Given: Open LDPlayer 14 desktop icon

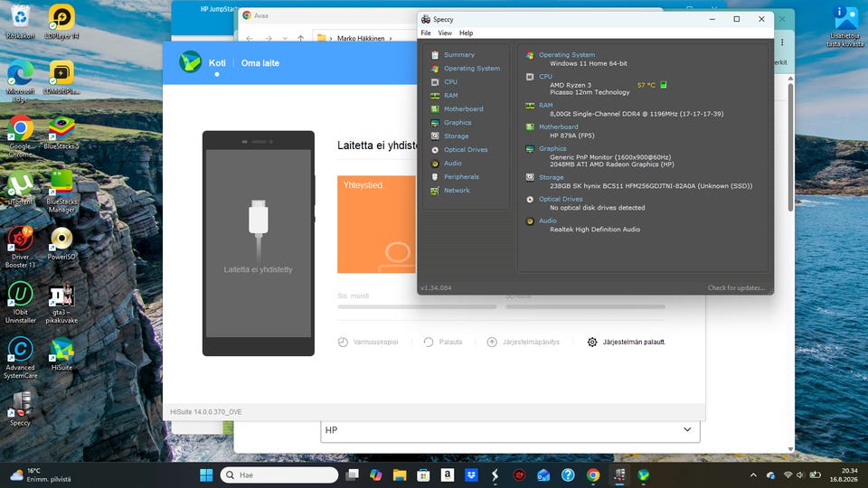Looking at the screenshot, I should pyautogui.click(x=61, y=22).
